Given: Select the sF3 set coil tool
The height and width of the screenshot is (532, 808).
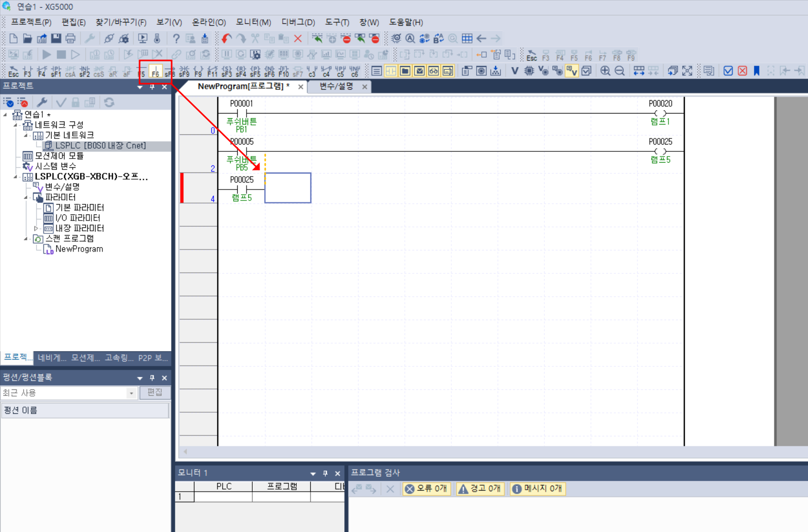Looking at the screenshot, I should [x=226, y=71].
